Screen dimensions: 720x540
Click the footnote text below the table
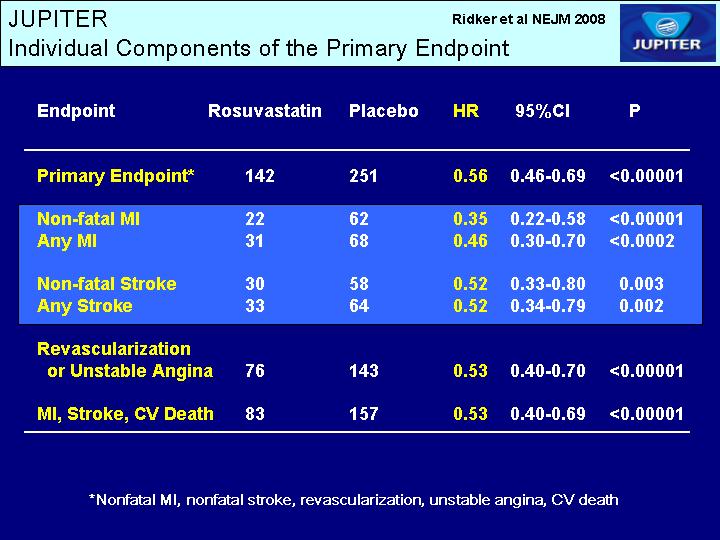[x=354, y=499]
